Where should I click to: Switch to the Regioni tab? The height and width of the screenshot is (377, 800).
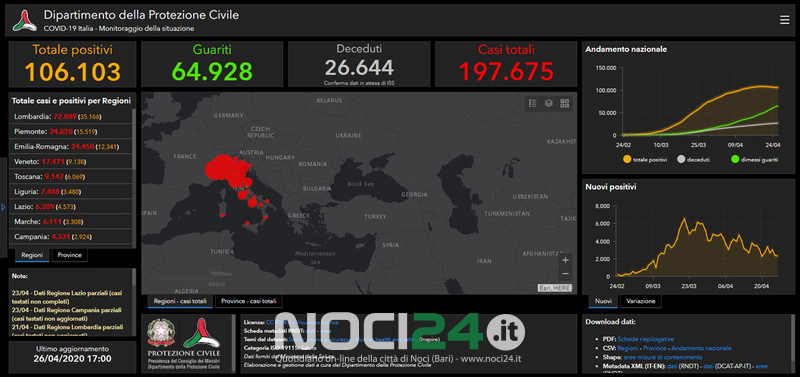(32, 255)
